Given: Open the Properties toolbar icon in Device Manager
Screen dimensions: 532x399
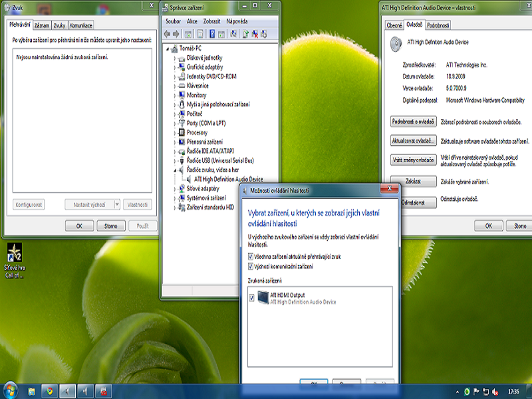Looking at the screenshot, I should coord(200,34).
